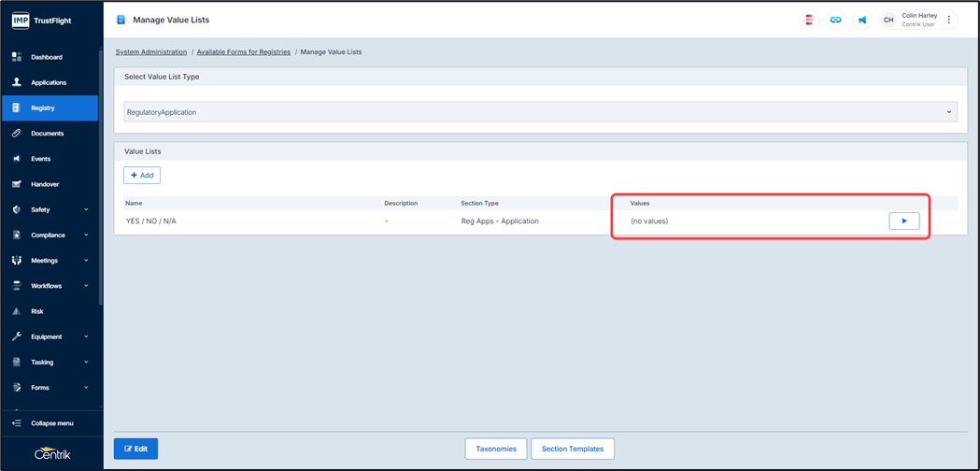Expand values with the play arrow button

pos(903,221)
